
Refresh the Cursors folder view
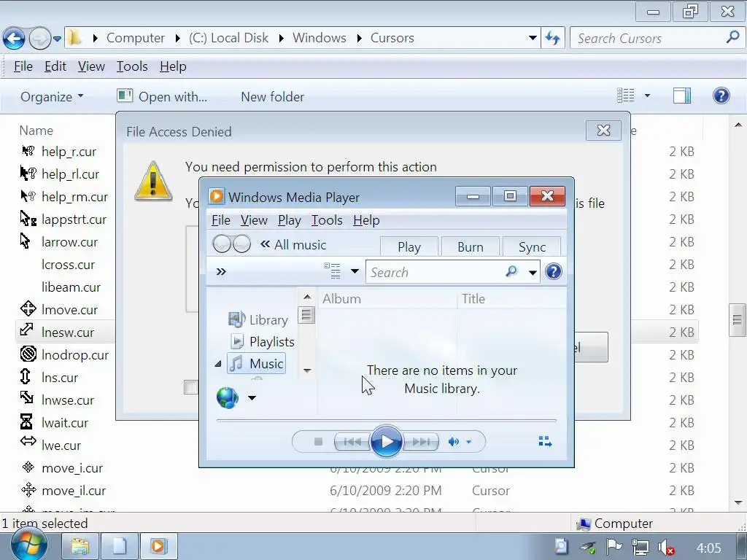tap(553, 38)
